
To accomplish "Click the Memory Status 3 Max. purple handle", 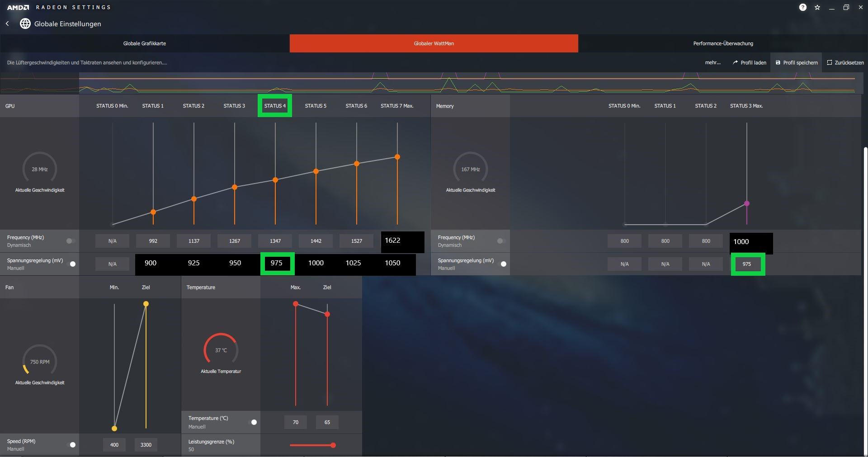I will click(747, 203).
